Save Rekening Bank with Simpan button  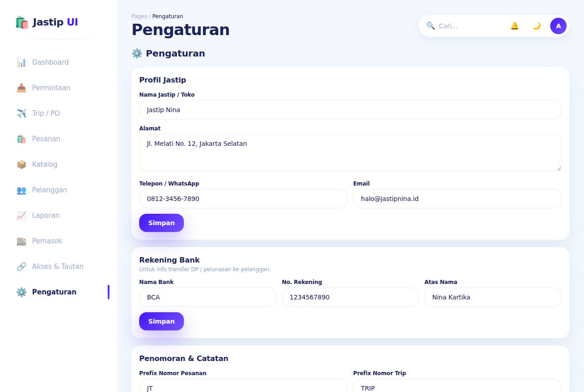[x=162, y=321]
